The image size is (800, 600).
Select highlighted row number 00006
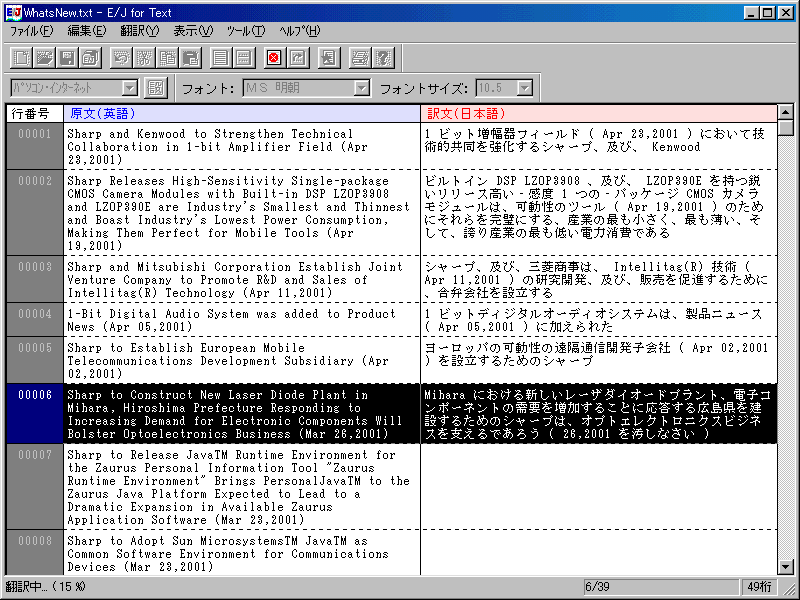point(35,414)
